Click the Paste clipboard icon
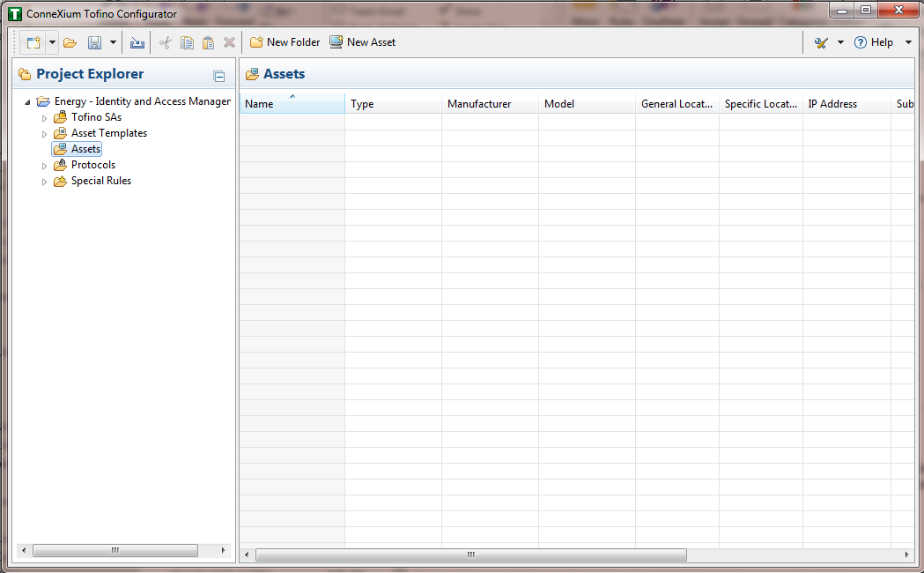 (208, 42)
